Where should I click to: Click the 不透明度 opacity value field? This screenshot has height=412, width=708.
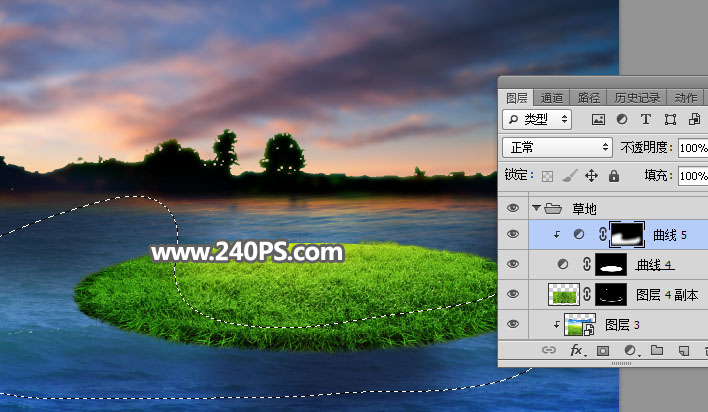[x=692, y=147]
